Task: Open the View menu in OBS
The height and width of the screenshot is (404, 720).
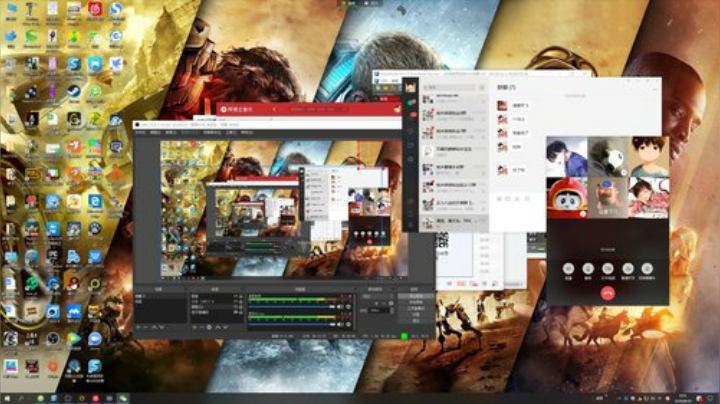Action: [171, 133]
